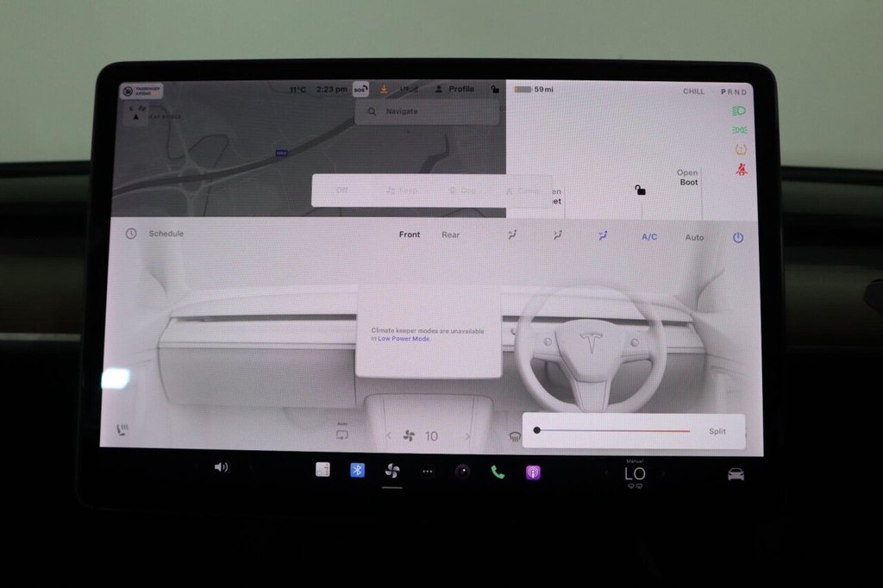Open the climate fan app in the dock
The width and height of the screenshot is (883, 588).
click(x=393, y=470)
